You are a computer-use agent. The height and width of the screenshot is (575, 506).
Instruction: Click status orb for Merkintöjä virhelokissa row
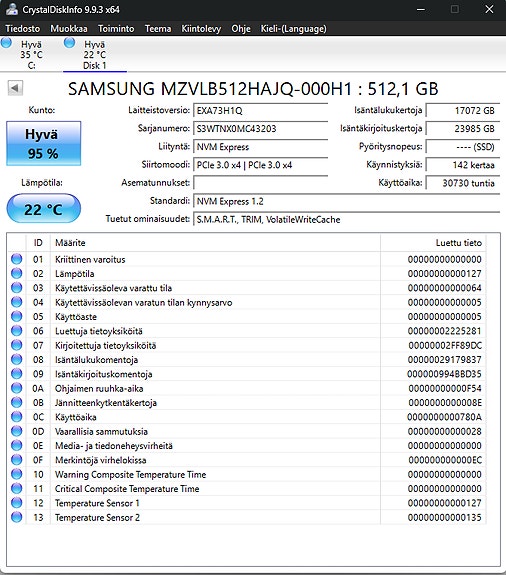16,459
